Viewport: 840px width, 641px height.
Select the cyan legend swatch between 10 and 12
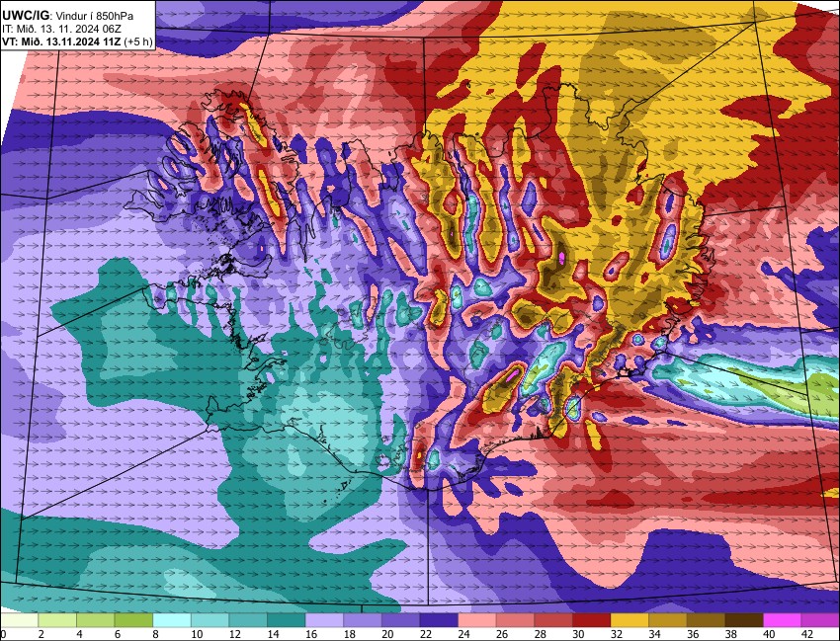(210, 620)
